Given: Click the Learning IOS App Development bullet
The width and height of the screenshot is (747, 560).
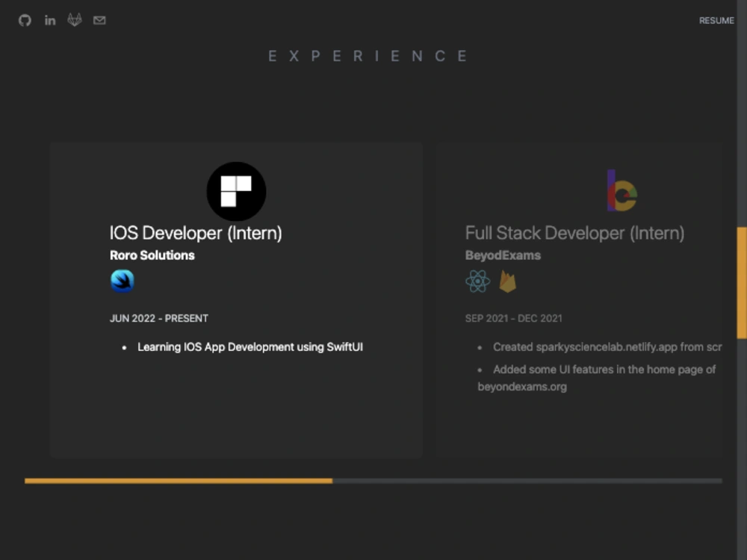Looking at the screenshot, I should pyautogui.click(x=250, y=347).
